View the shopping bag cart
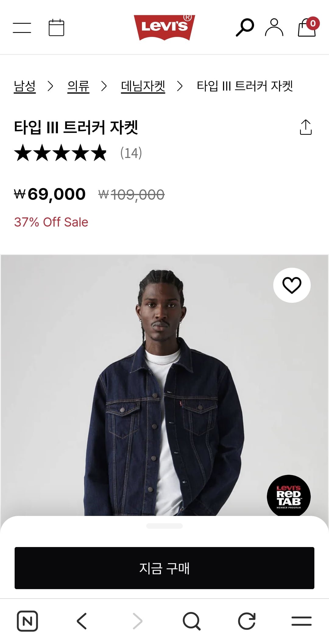 (x=307, y=27)
